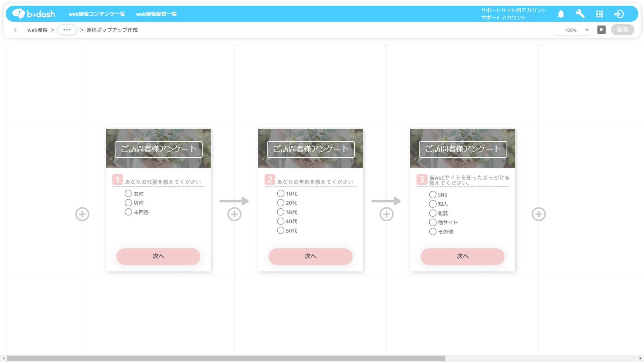The width and height of the screenshot is (644, 362).
Task: Pick the SNS radio option
Action: pyautogui.click(x=433, y=194)
